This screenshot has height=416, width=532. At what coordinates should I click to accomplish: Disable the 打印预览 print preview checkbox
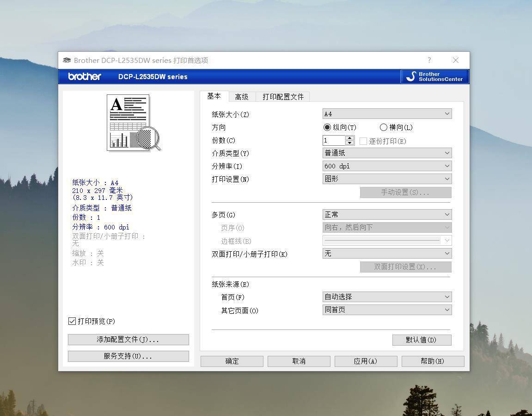point(72,321)
